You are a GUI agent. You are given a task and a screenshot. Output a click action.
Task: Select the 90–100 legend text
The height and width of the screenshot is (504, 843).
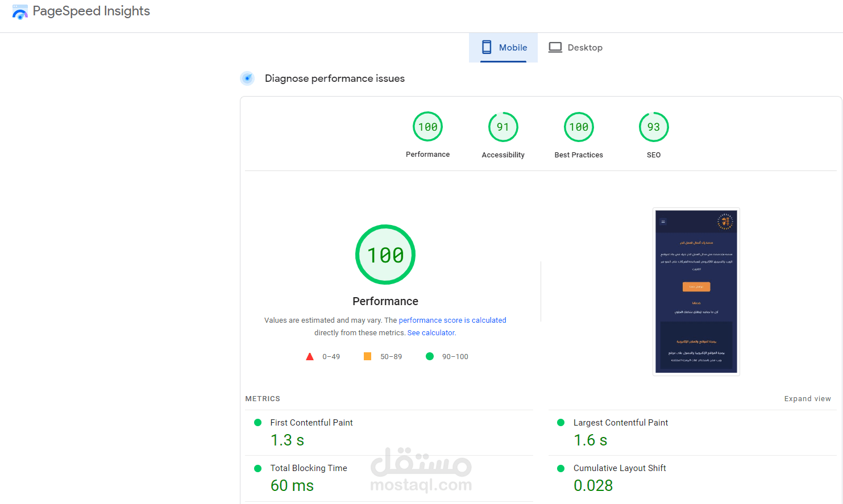(455, 357)
